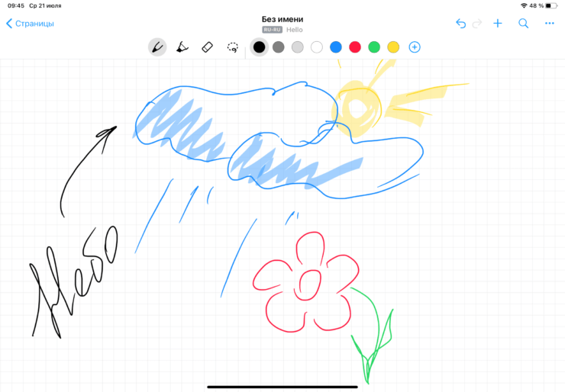Switch ink to blue color
Image resolution: width=565 pixels, height=392 pixels.
coord(336,47)
